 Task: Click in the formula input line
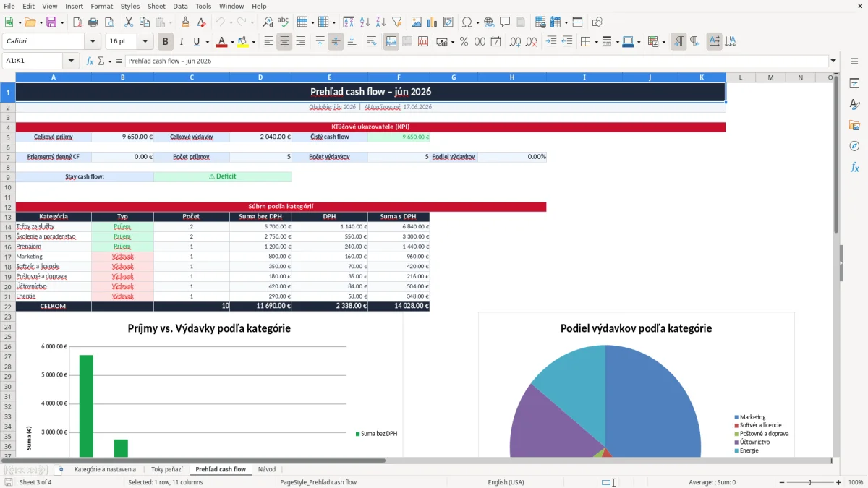click(476, 61)
